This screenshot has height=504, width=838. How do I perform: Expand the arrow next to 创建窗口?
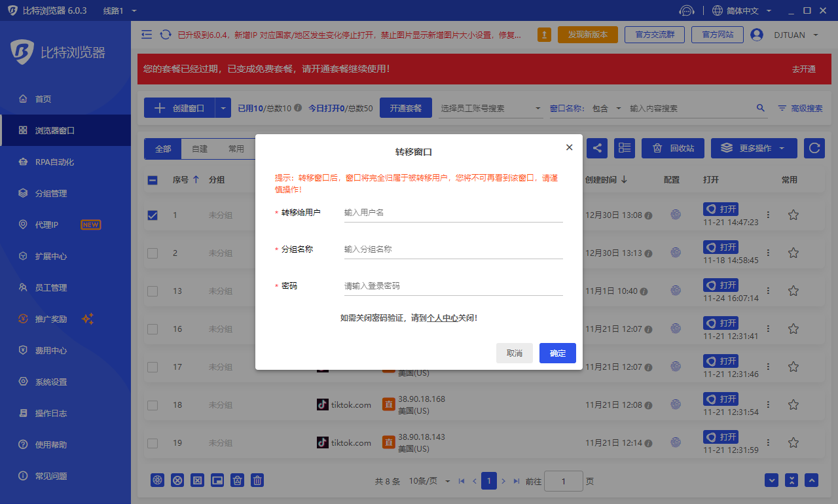click(x=223, y=108)
